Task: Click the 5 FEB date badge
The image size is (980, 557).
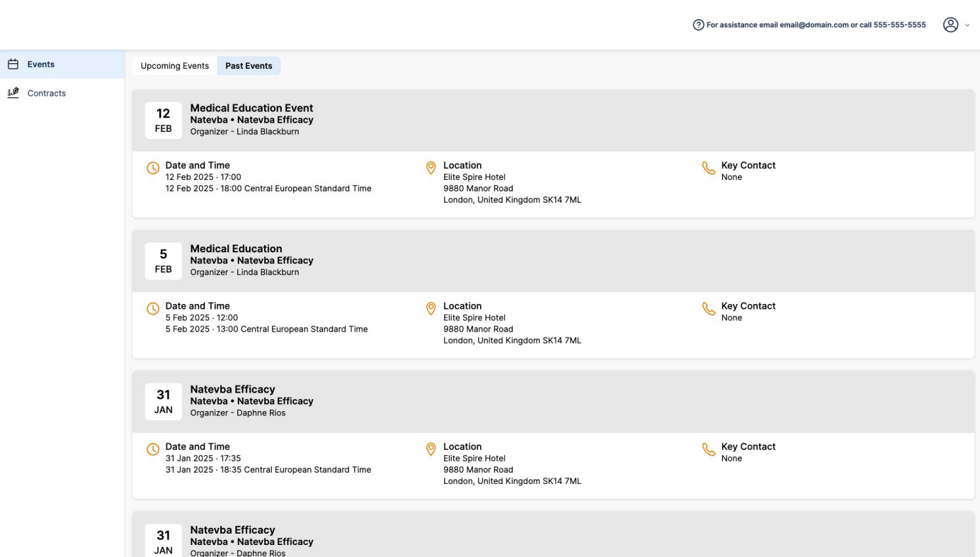Action: [163, 261]
